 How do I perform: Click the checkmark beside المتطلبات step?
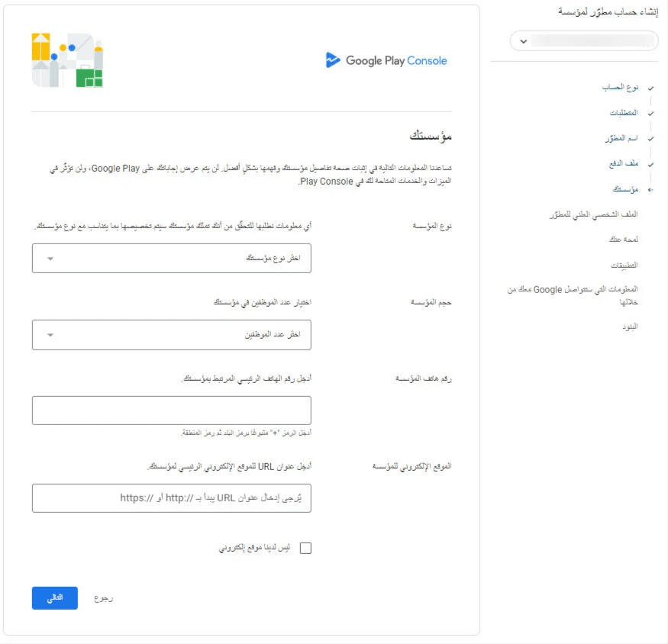(650, 114)
